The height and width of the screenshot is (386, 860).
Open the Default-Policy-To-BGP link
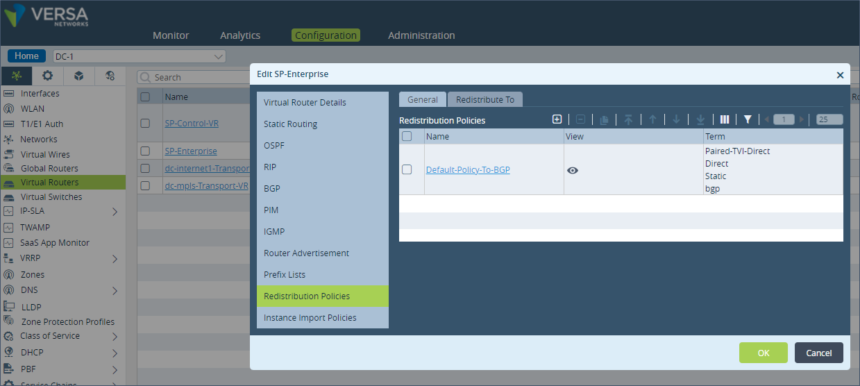click(x=468, y=170)
